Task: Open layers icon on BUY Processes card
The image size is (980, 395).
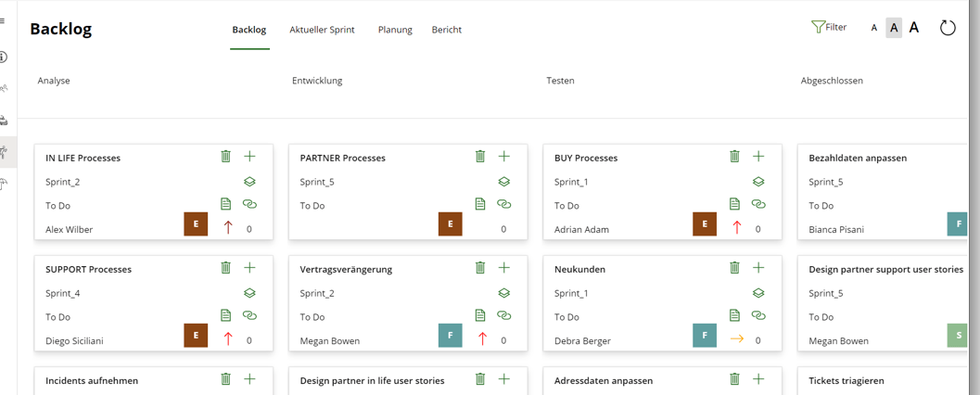Action: click(758, 182)
